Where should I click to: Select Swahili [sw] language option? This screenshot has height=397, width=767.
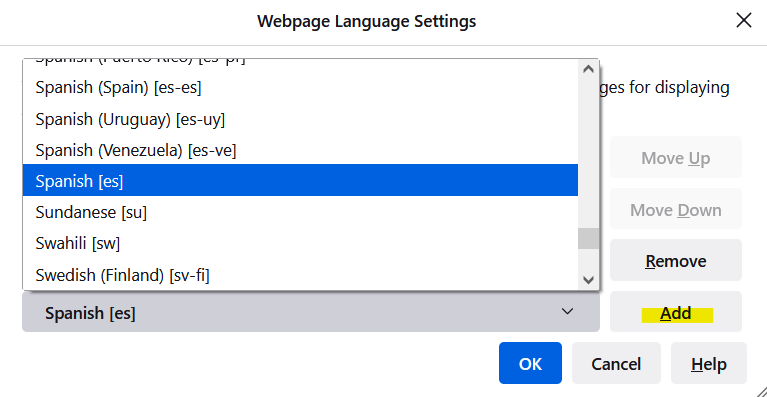pos(300,243)
